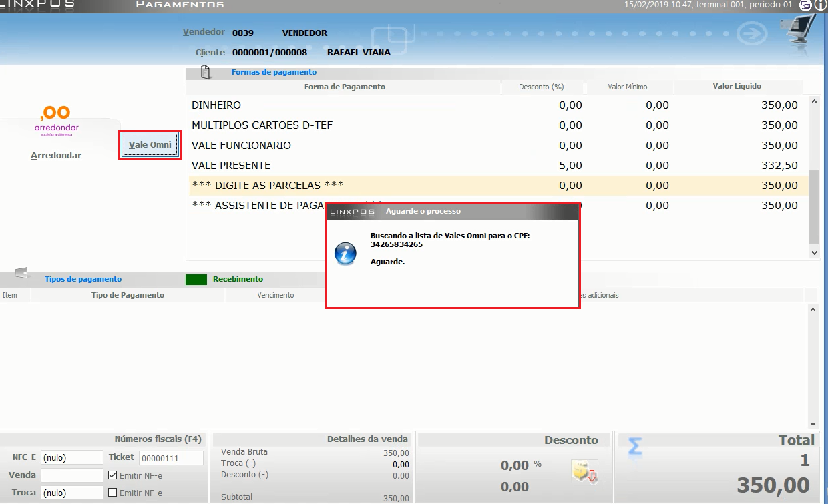
Task: Click the payment forms list scrollbar thumb
Action: [813, 206]
